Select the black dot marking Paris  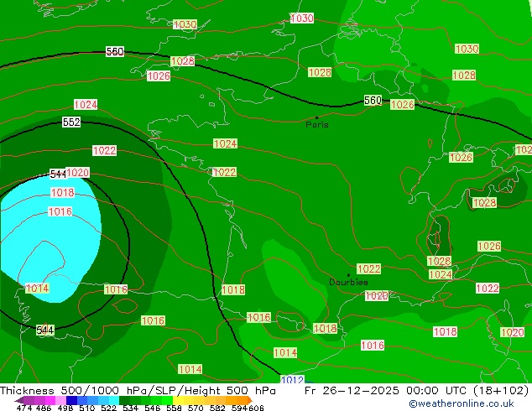tap(317, 117)
